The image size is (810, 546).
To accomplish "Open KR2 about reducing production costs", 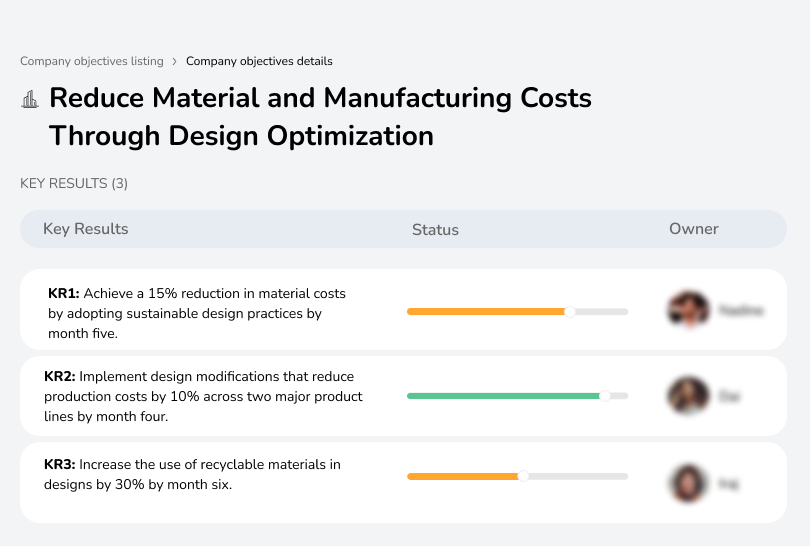I will [x=203, y=396].
